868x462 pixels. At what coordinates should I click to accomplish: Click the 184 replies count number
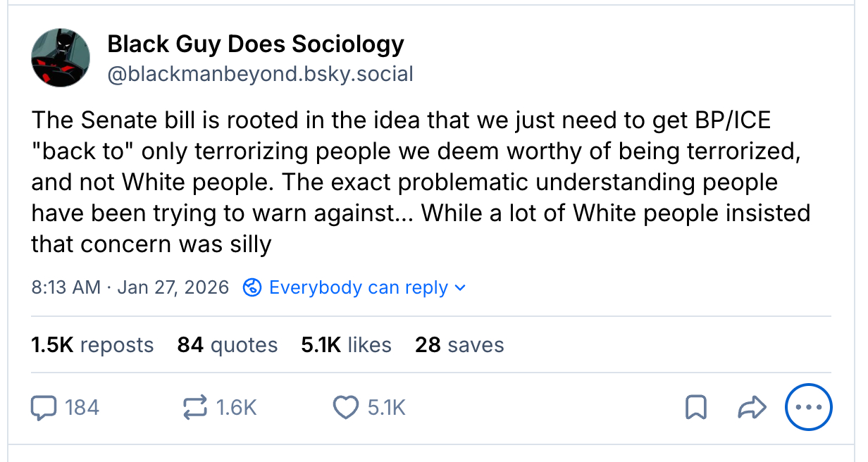pos(82,407)
